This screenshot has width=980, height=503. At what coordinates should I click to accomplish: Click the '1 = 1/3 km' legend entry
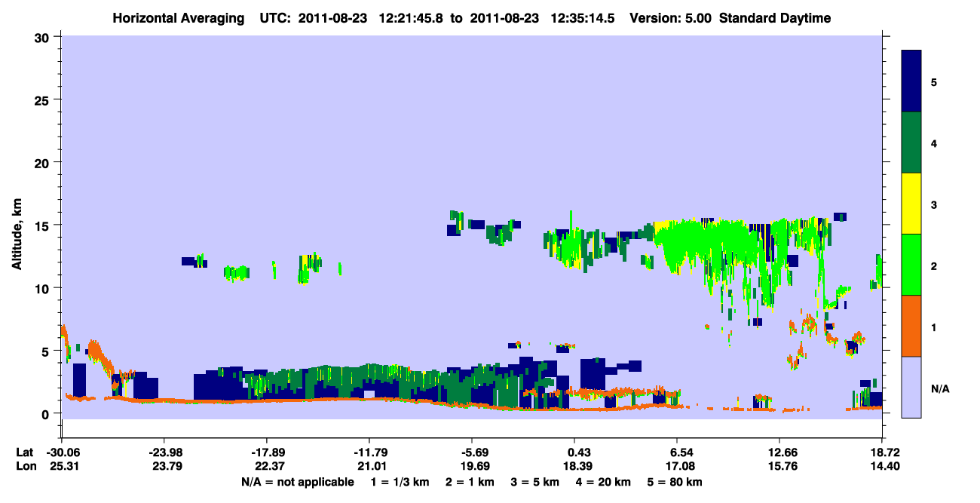399,482
